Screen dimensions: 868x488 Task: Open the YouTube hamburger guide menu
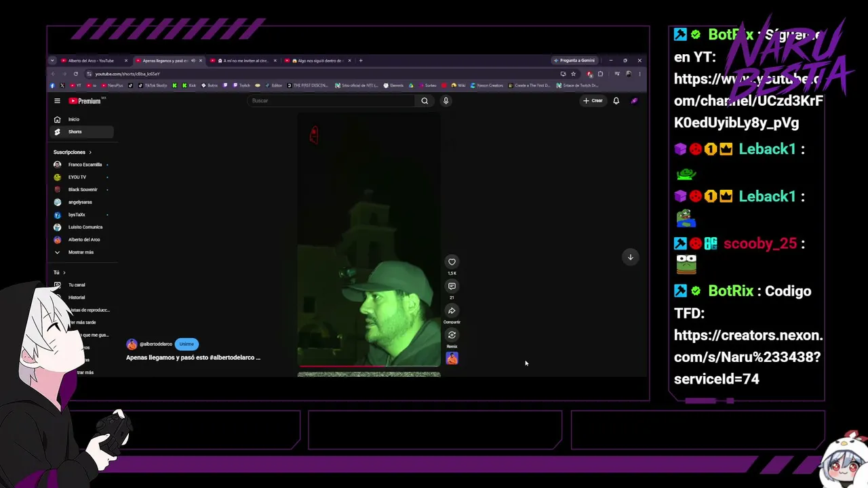pyautogui.click(x=57, y=101)
